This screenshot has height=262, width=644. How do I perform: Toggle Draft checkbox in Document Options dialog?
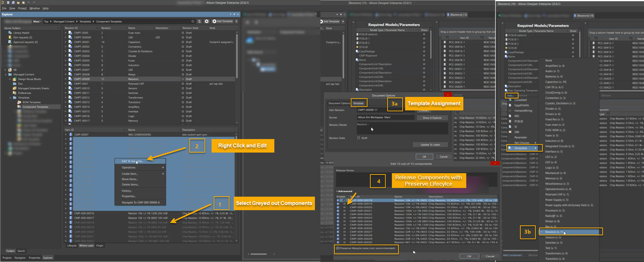tap(359, 138)
